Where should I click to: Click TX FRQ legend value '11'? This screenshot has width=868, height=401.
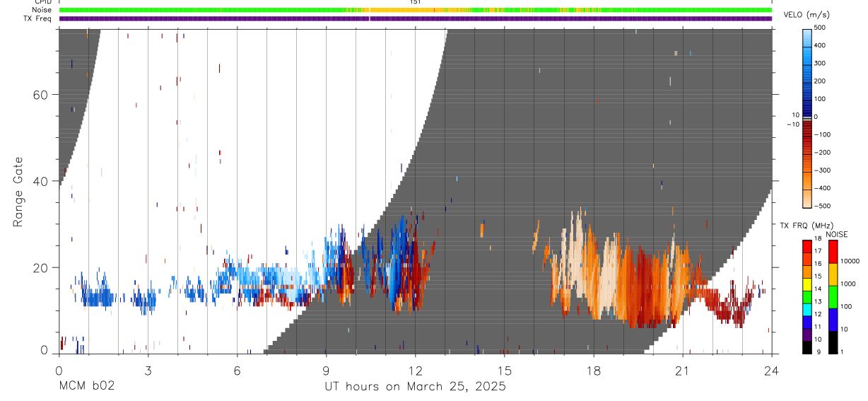click(818, 327)
